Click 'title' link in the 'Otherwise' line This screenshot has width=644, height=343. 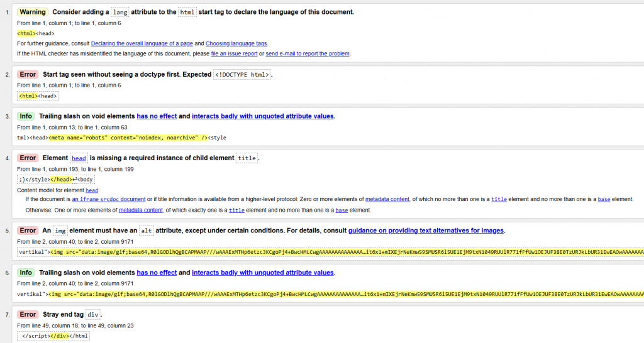tap(236, 210)
